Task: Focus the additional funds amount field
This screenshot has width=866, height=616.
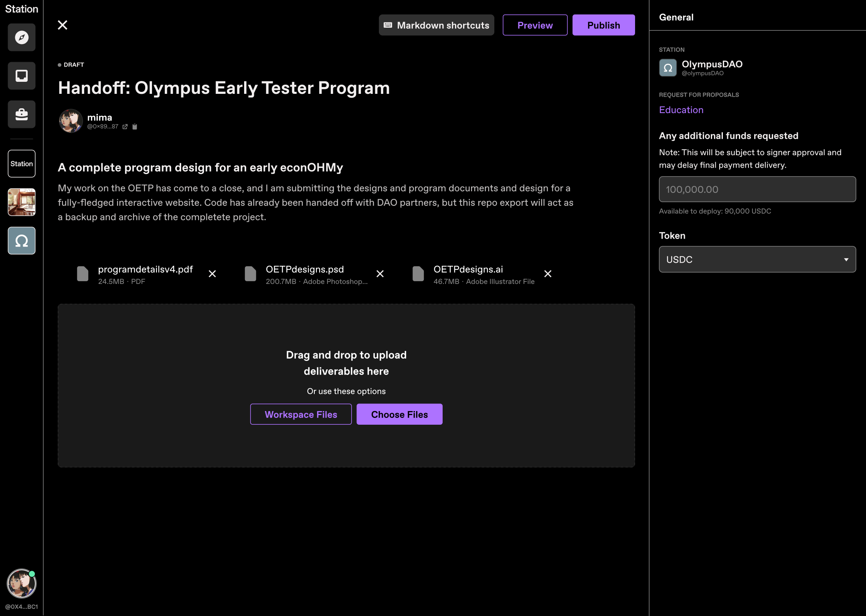Action: [757, 189]
